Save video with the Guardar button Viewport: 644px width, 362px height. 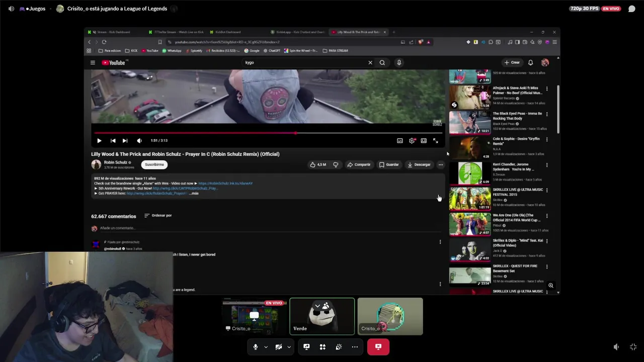coord(389,164)
